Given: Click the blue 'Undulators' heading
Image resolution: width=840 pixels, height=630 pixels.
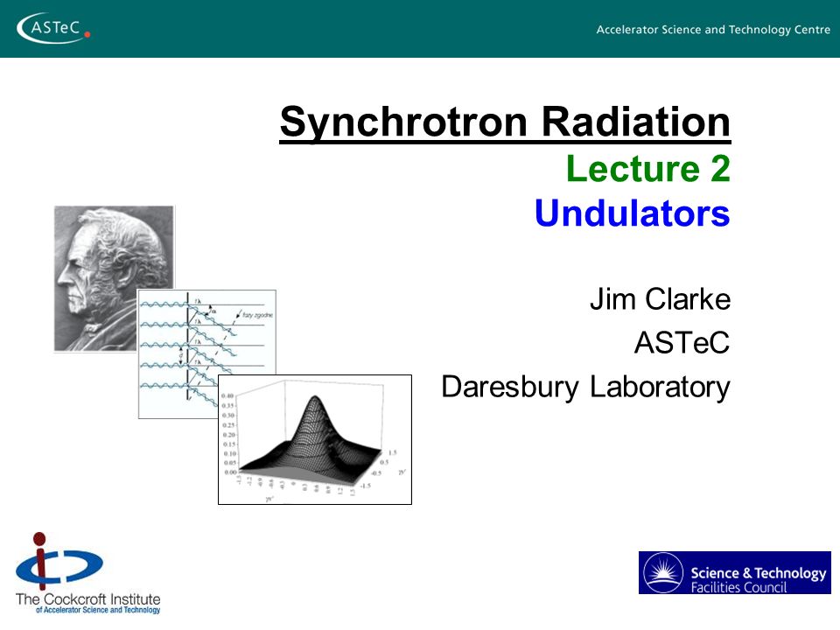Looking at the screenshot, I should point(632,213).
